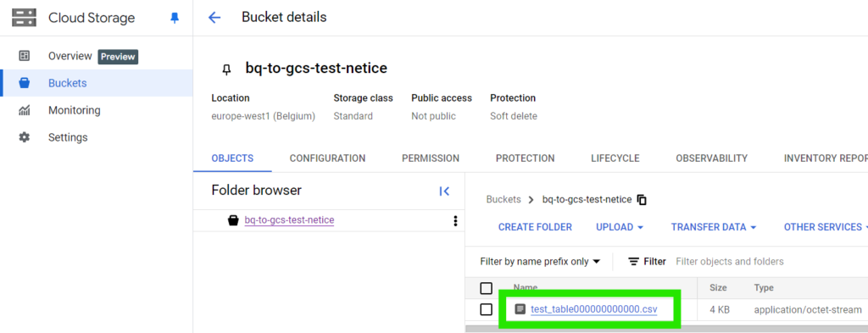The height and width of the screenshot is (333, 868).
Task: Collapse the folder browser panel icon
Action: [x=444, y=191]
